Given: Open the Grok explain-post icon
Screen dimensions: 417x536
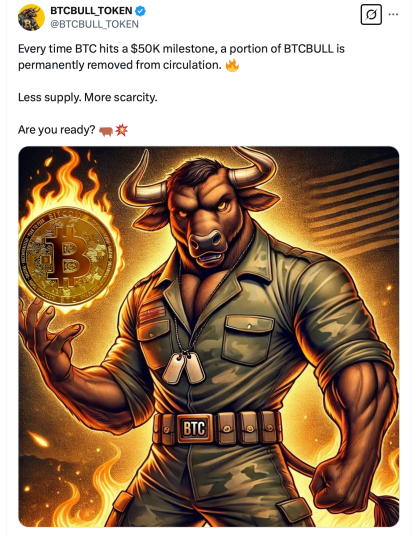Looking at the screenshot, I should (371, 14).
